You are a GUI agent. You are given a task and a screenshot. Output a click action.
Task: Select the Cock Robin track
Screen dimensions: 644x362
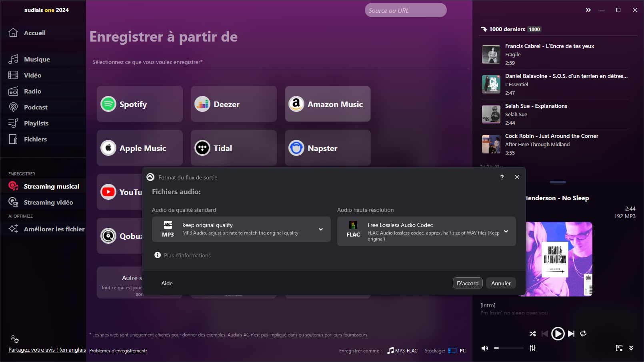click(554, 144)
